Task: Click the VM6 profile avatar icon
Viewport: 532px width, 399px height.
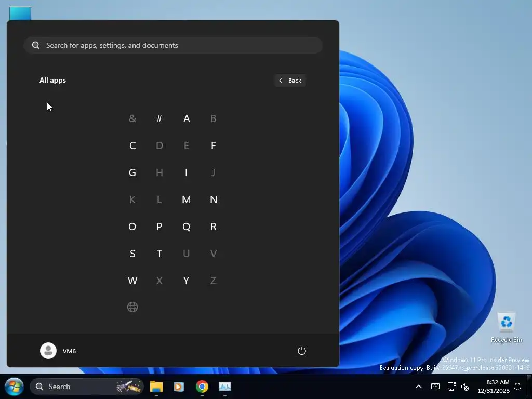Action: tap(48, 351)
